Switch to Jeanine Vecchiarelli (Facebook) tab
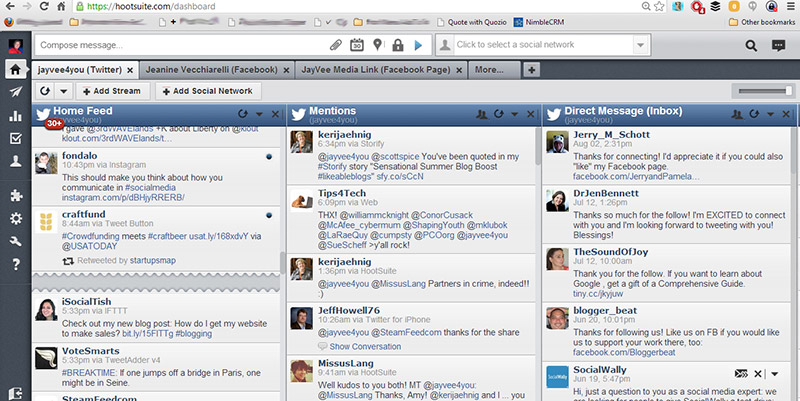This screenshot has width=800, height=401. [211, 70]
